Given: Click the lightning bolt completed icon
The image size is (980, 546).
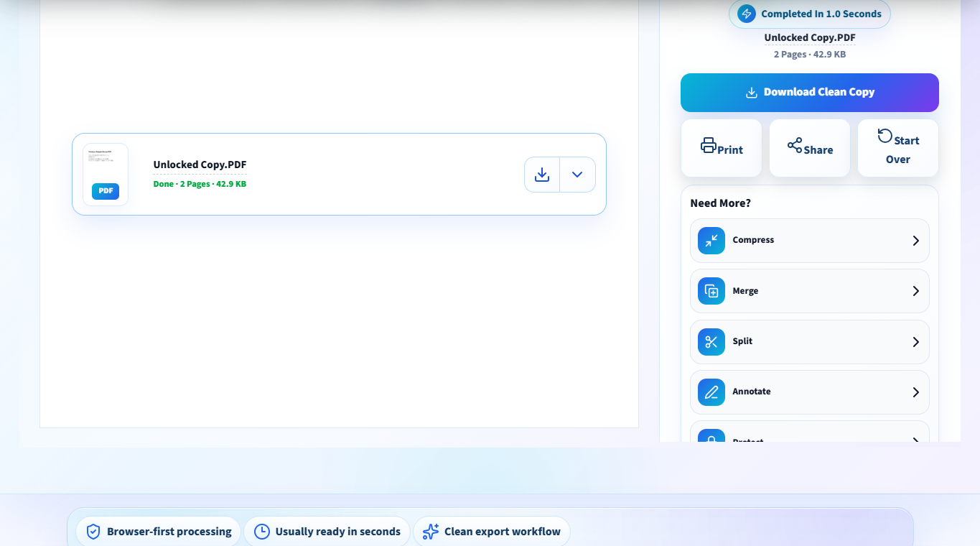Looking at the screenshot, I should click(x=747, y=14).
